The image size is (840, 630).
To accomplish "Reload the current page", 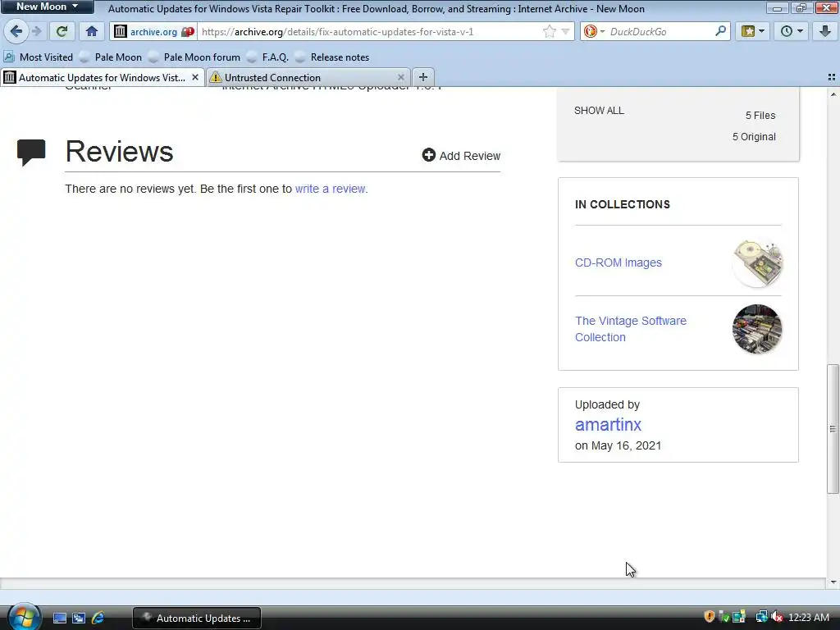I will pyautogui.click(x=62, y=32).
